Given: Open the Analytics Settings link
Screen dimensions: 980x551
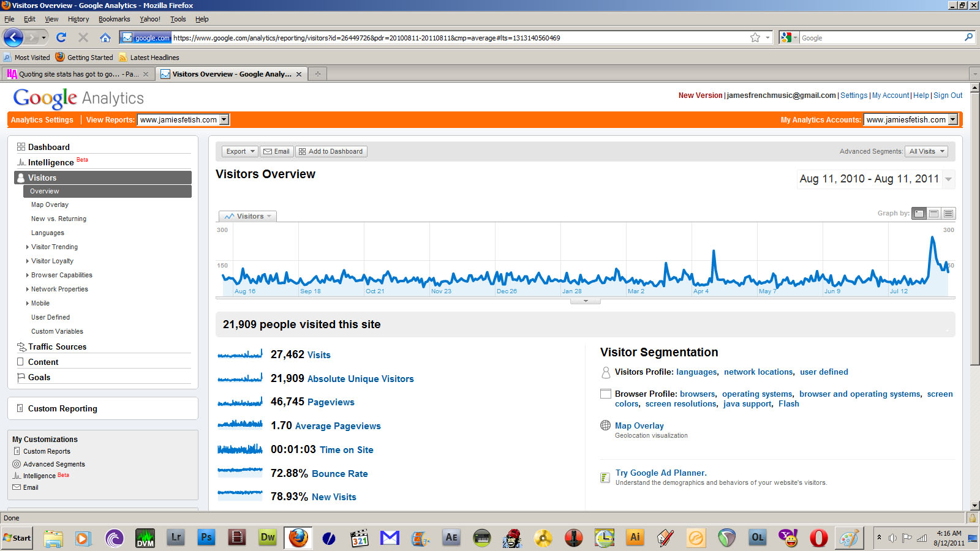Looking at the screenshot, I should (x=42, y=120).
